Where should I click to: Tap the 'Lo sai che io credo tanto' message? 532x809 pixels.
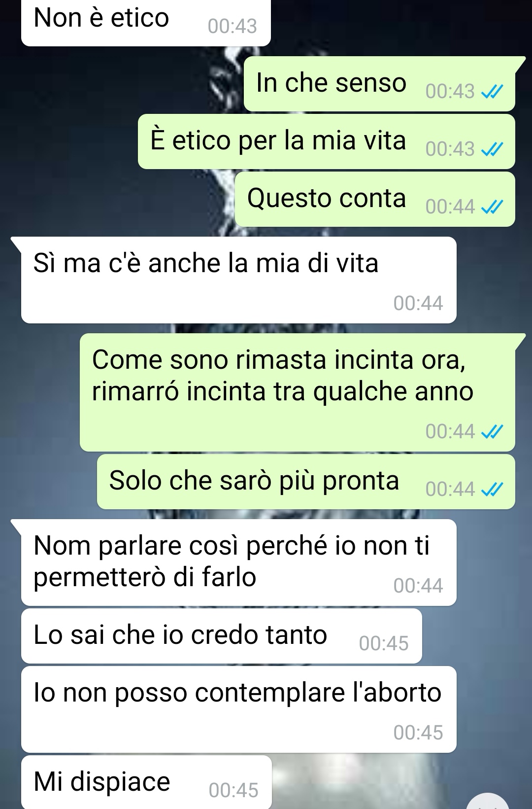(x=222, y=636)
